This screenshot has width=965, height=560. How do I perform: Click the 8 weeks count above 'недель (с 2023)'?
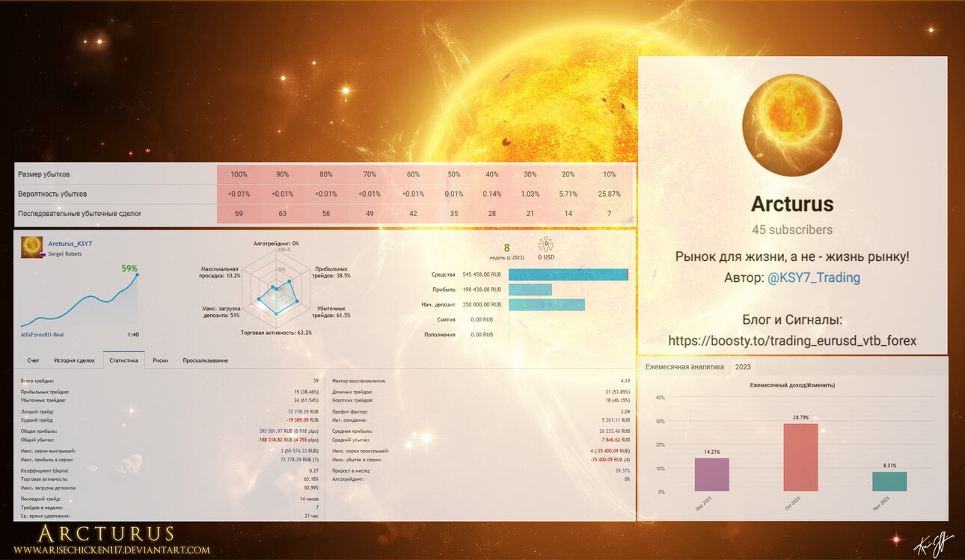click(506, 247)
